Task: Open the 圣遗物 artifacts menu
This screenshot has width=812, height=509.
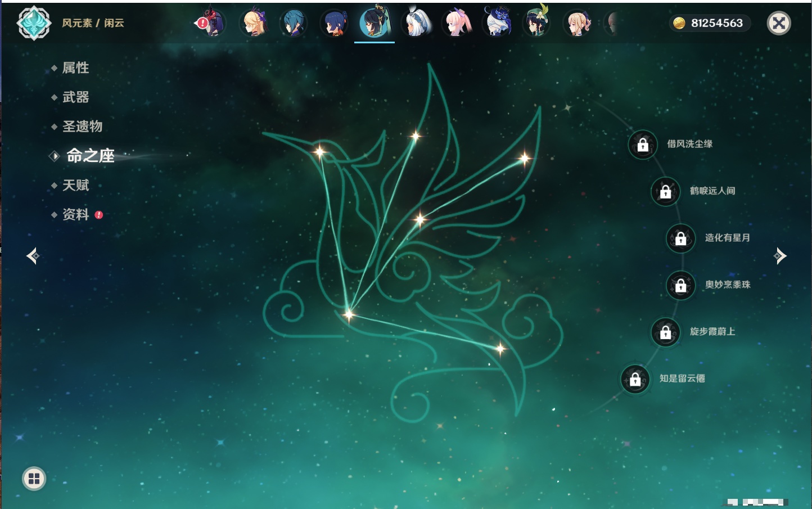Action: [x=82, y=127]
